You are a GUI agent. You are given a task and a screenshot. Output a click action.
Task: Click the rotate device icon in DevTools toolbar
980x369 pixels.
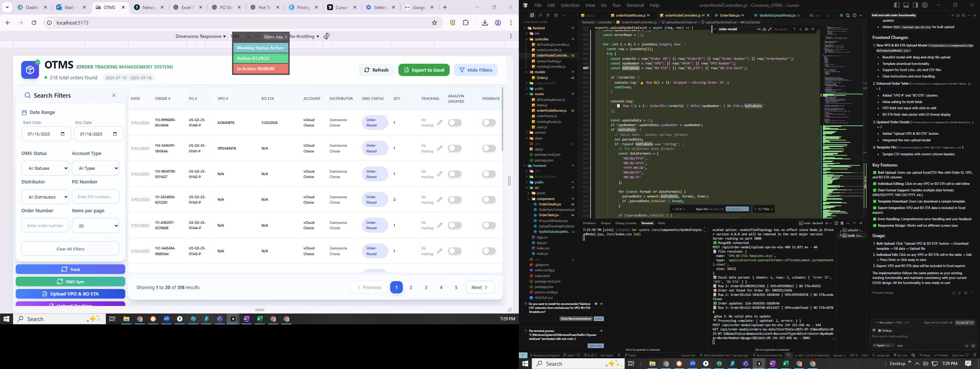[327, 36]
